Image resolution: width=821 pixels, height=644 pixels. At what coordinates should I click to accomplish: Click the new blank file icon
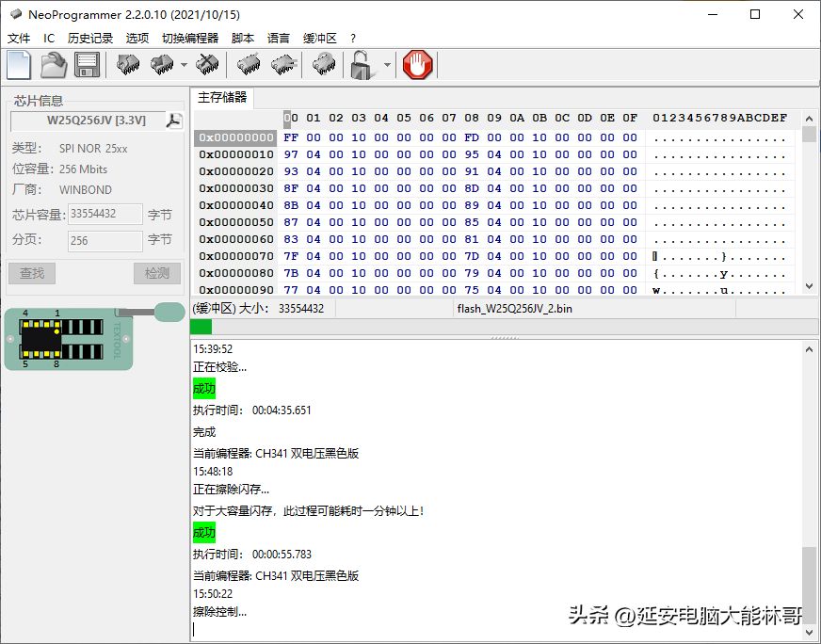(x=19, y=65)
